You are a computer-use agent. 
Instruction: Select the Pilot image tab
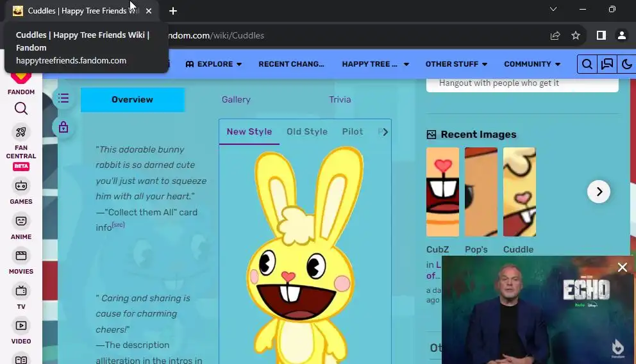353,132
